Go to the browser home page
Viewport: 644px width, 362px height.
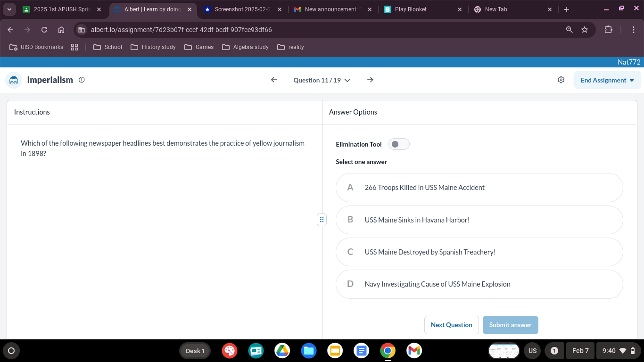tap(61, 30)
